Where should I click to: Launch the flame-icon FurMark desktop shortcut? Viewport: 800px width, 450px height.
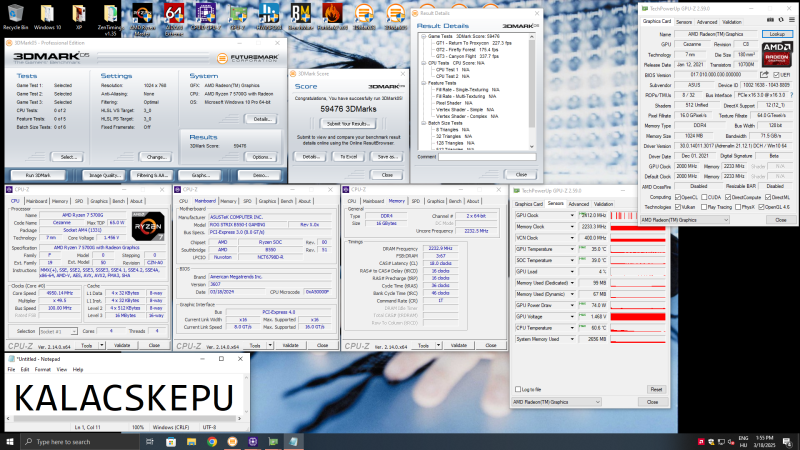(332, 17)
